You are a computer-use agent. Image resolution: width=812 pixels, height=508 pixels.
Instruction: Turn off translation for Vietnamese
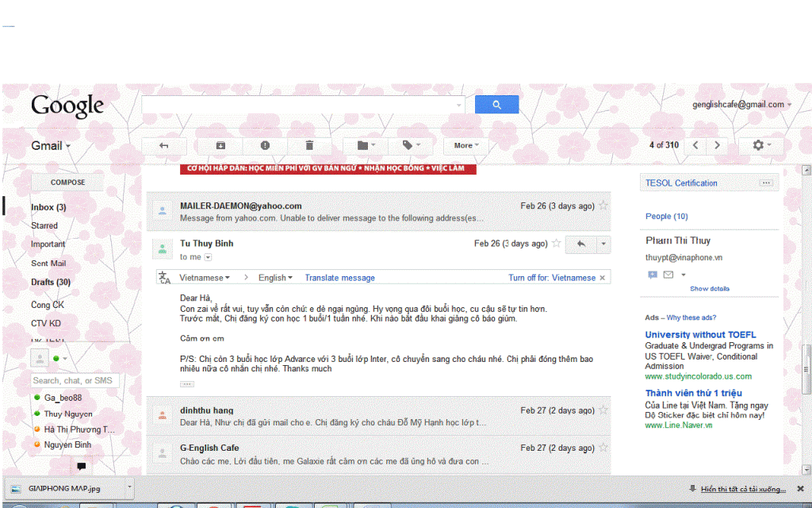tap(552, 278)
